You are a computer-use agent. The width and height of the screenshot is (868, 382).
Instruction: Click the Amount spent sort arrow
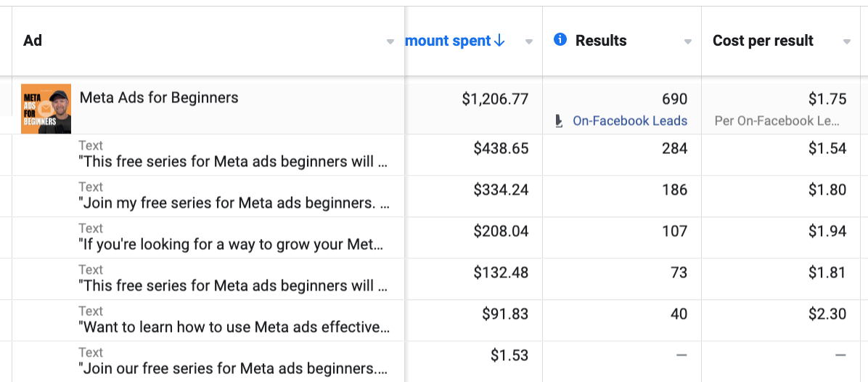click(499, 41)
